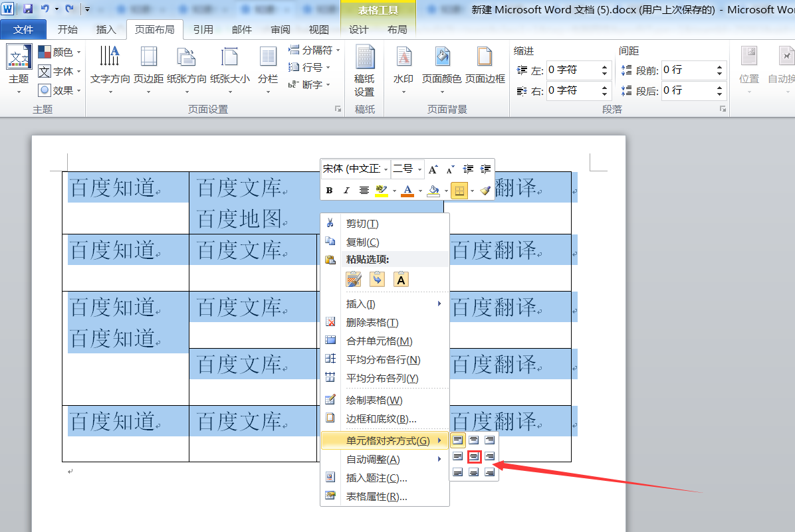Apply the red font color button
The height and width of the screenshot is (532, 795).
pos(407,191)
